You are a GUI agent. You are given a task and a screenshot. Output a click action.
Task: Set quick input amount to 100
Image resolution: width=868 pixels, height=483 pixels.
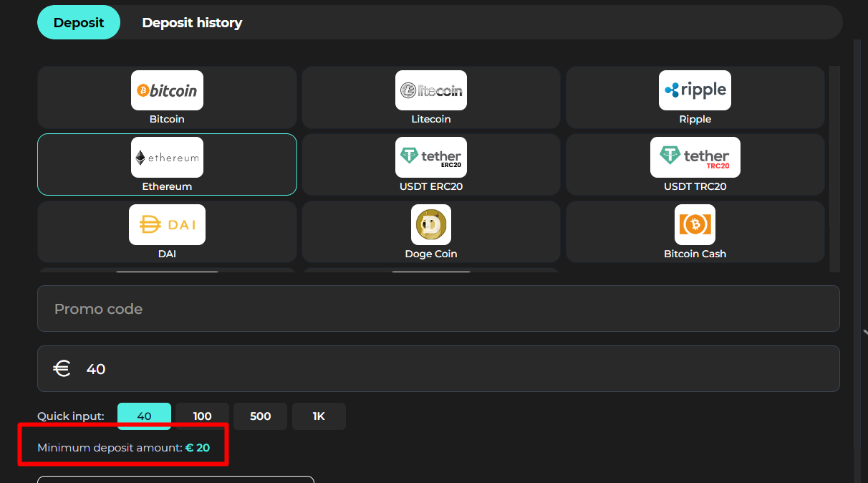click(x=203, y=416)
